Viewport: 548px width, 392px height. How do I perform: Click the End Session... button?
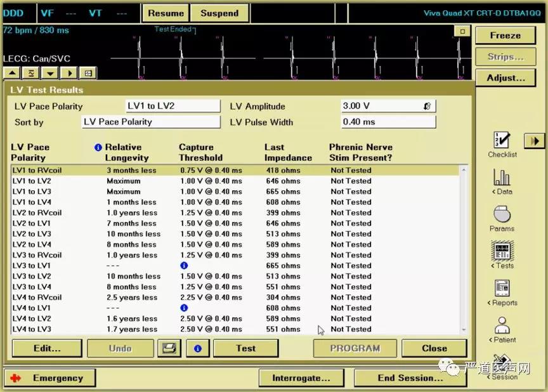point(410,378)
